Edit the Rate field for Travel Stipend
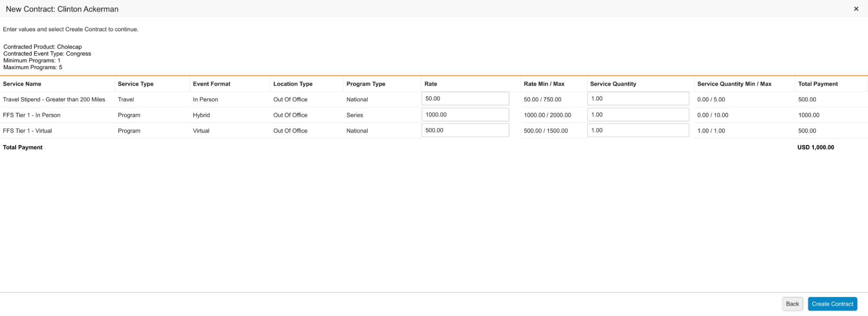This screenshot has width=868, height=316. click(465, 99)
